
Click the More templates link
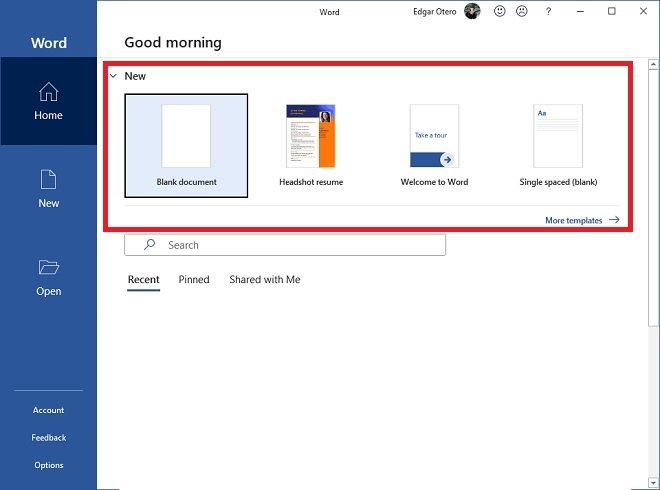pos(574,220)
